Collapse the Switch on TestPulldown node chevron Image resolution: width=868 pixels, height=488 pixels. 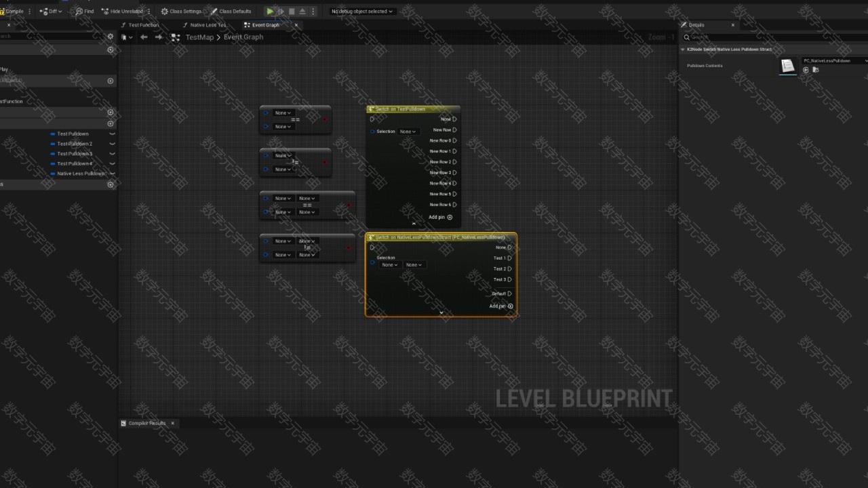[414, 224]
